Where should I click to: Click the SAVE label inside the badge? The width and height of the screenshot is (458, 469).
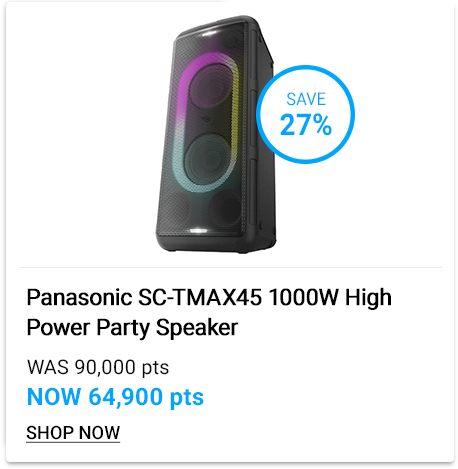[306, 99]
